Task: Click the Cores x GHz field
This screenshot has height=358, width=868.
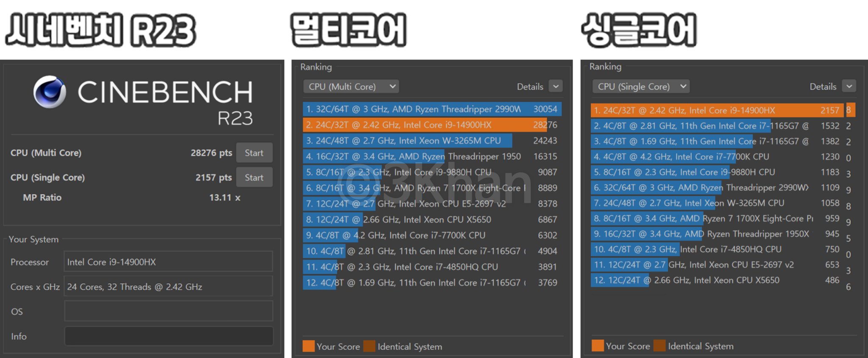Action: click(x=168, y=286)
